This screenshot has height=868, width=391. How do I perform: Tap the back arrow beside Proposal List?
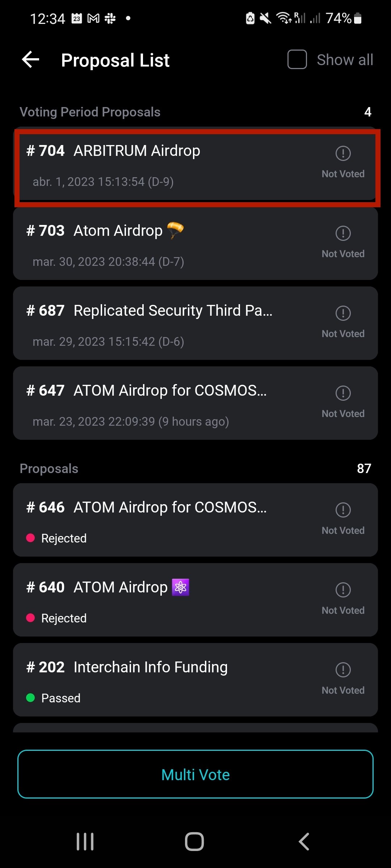[31, 60]
